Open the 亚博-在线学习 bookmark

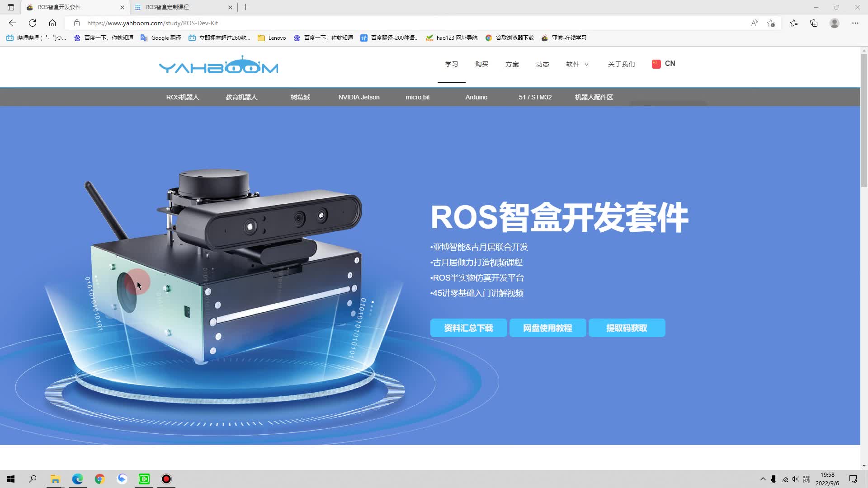pyautogui.click(x=564, y=38)
